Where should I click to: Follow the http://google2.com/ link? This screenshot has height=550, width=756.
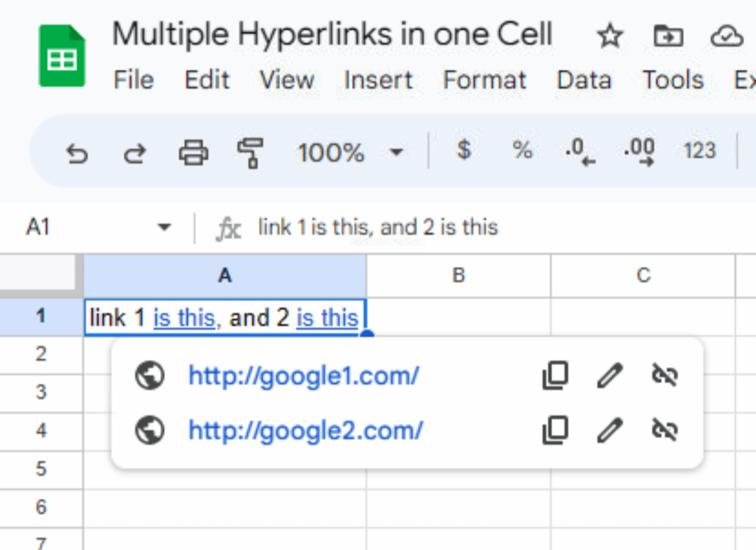(304, 430)
